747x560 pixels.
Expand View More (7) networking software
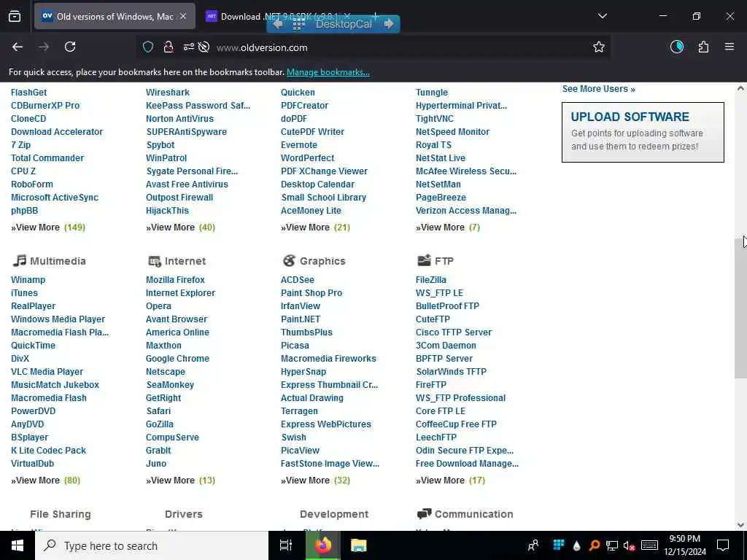(448, 227)
